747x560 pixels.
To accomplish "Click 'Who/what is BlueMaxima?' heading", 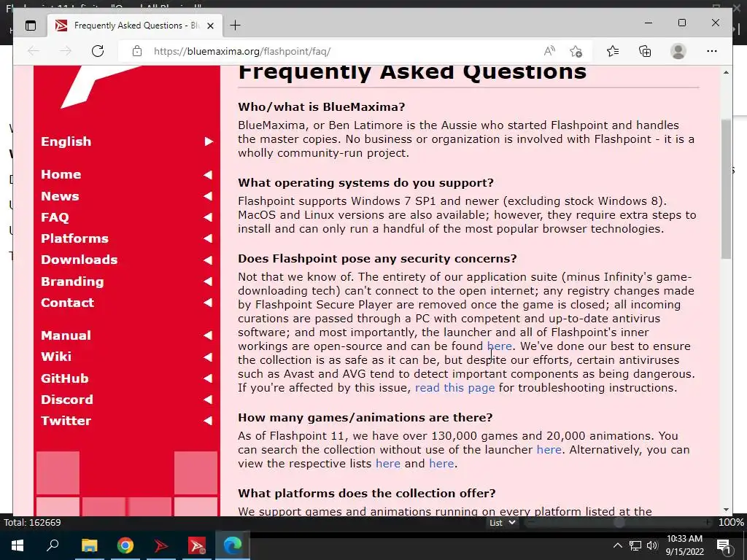I will tap(322, 106).
